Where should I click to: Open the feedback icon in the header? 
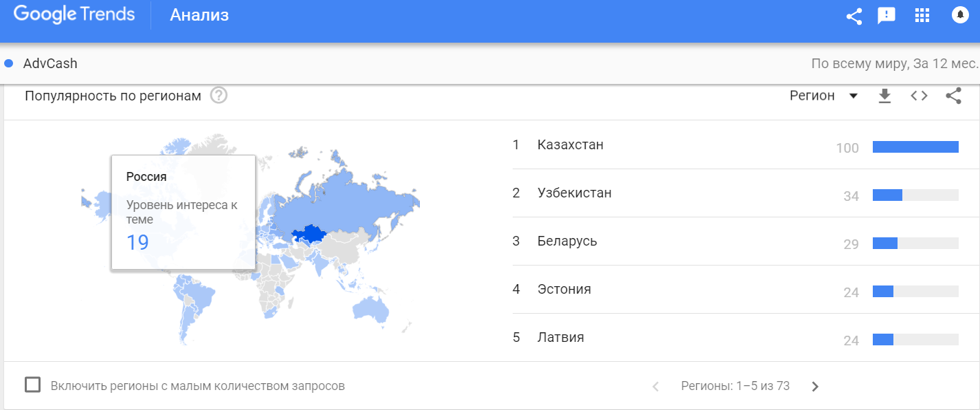point(887,16)
